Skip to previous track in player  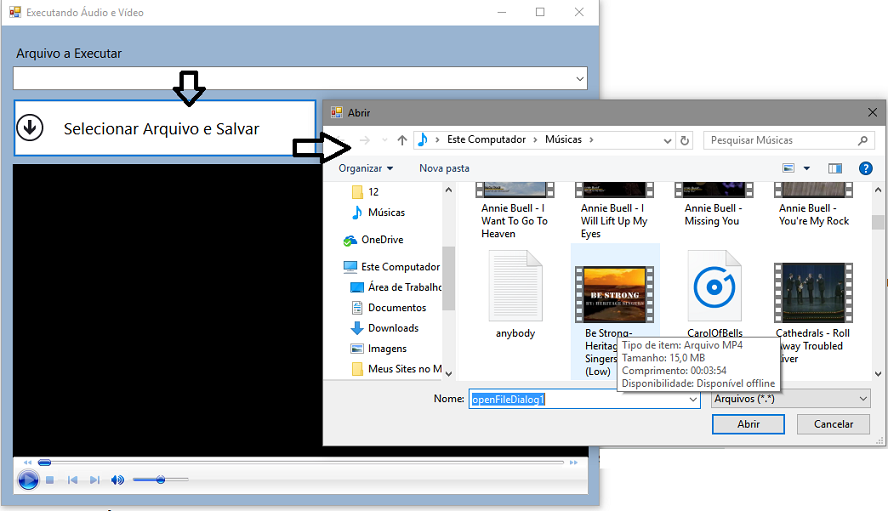72,480
